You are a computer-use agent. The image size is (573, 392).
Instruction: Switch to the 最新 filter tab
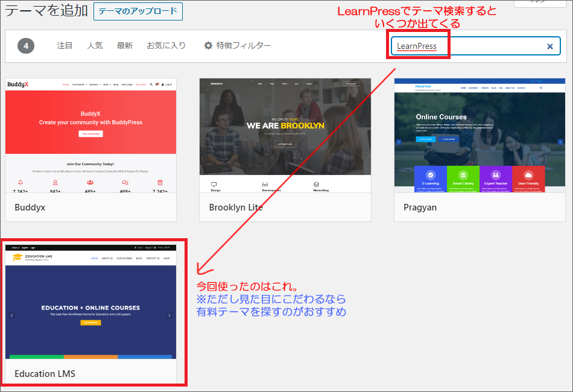(x=125, y=45)
